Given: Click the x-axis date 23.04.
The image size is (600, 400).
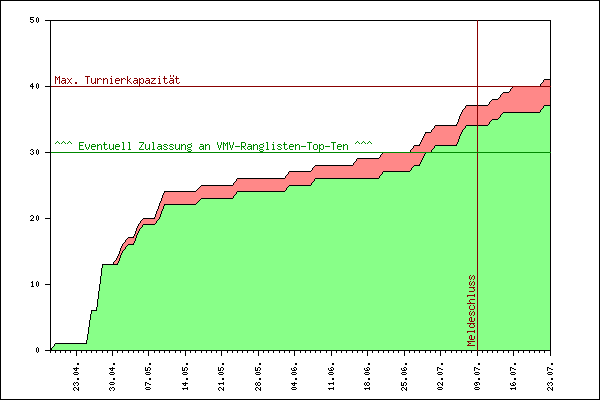Looking at the screenshot, I should (x=76, y=377).
